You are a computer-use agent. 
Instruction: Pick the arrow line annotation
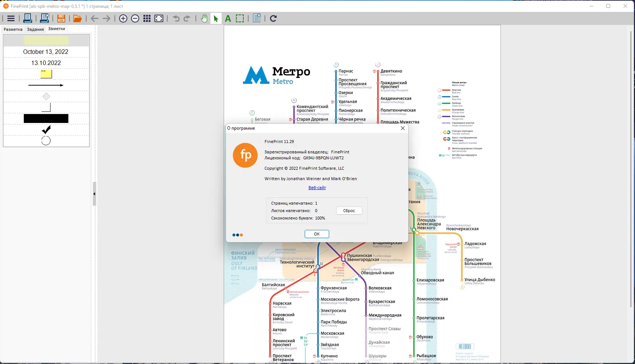(x=46, y=85)
